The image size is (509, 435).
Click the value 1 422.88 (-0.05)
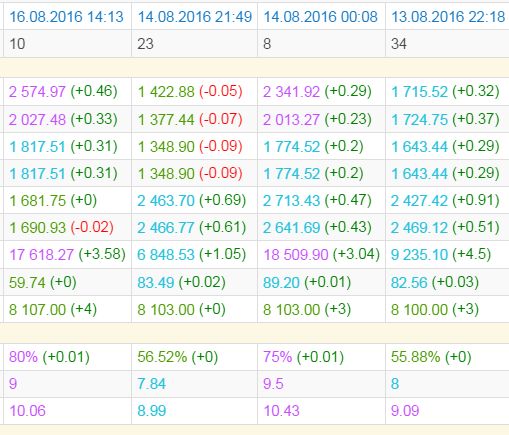(190, 91)
